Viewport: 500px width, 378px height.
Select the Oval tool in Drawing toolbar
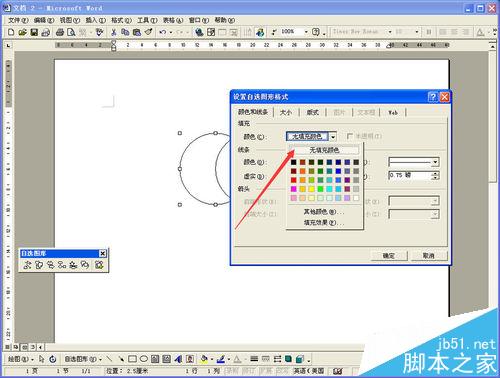tap(144, 359)
